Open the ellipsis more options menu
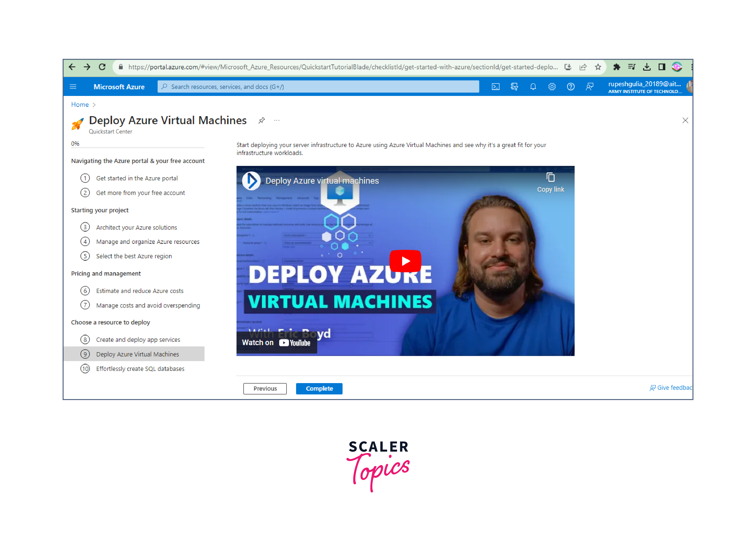The width and height of the screenshot is (756, 535). pos(277,120)
